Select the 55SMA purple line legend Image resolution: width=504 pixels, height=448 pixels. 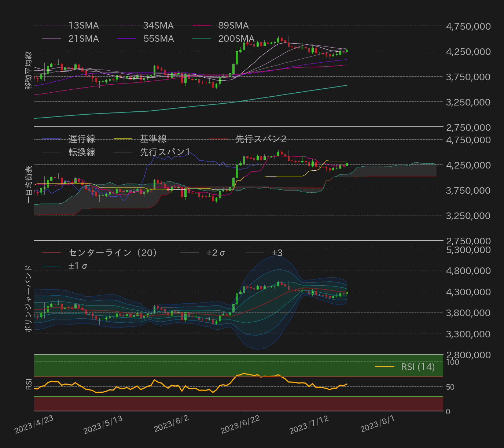tap(127, 38)
